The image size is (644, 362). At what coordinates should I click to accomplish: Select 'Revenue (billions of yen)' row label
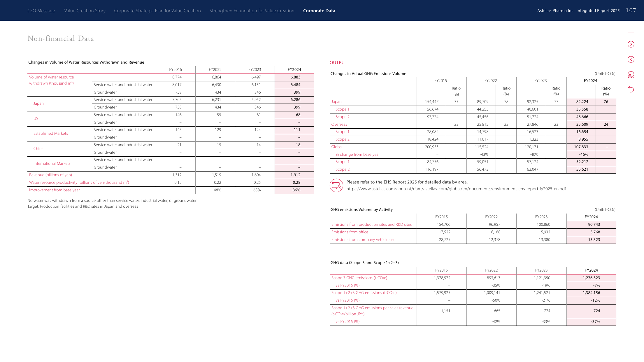pos(50,175)
